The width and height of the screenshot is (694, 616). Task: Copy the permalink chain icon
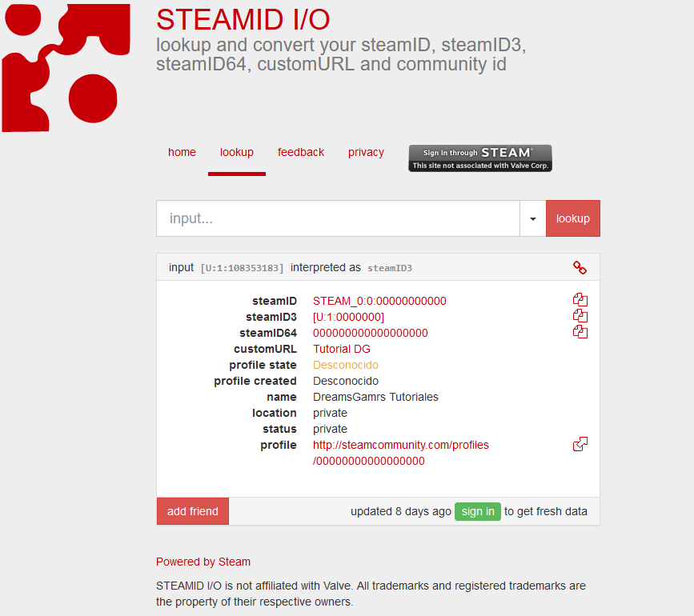(580, 267)
